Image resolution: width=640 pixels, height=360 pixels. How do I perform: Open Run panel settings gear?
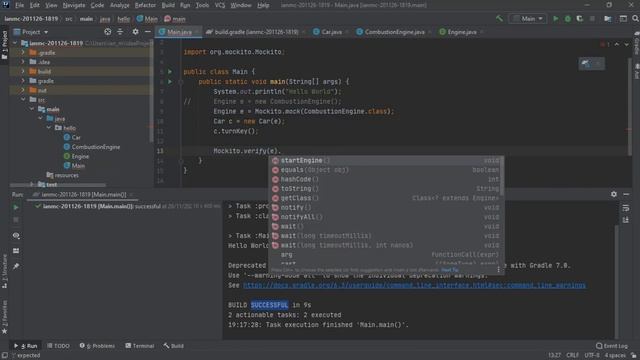coord(614,194)
